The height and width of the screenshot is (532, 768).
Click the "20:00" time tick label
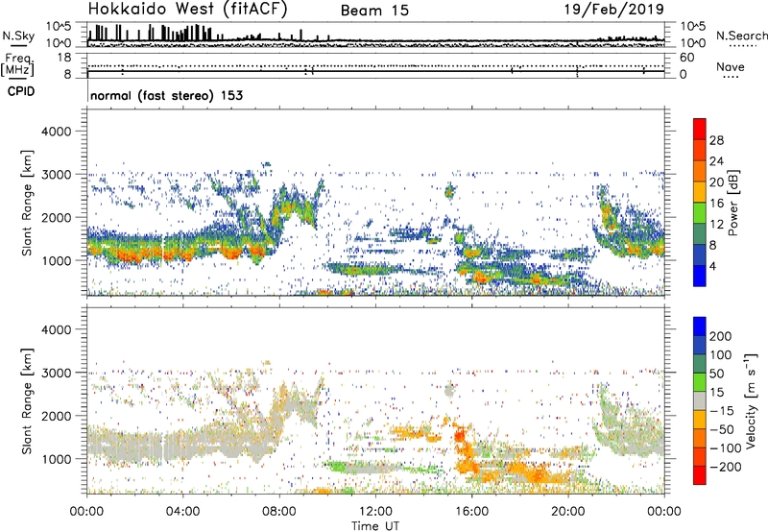[x=568, y=512]
